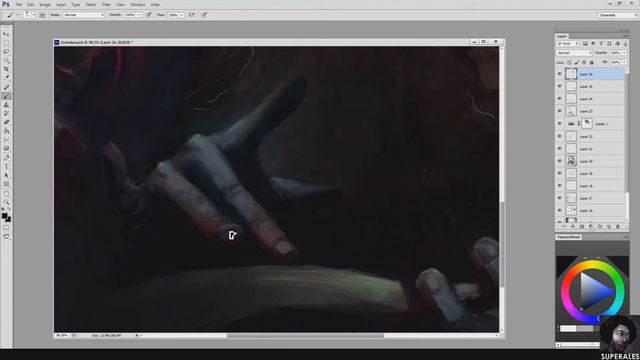Open the layer Opacity dropdown in Layers panel
This screenshot has width=640, height=360.
624,53
